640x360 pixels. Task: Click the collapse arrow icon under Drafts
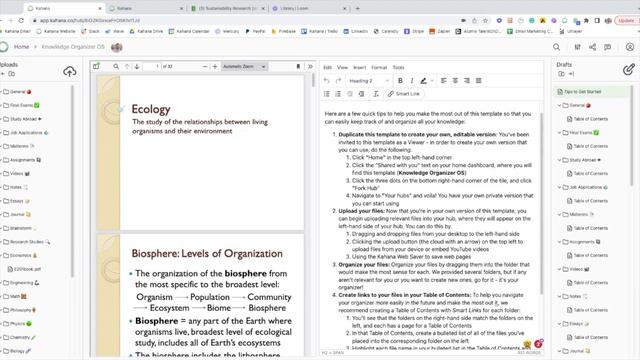tap(571, 74)
